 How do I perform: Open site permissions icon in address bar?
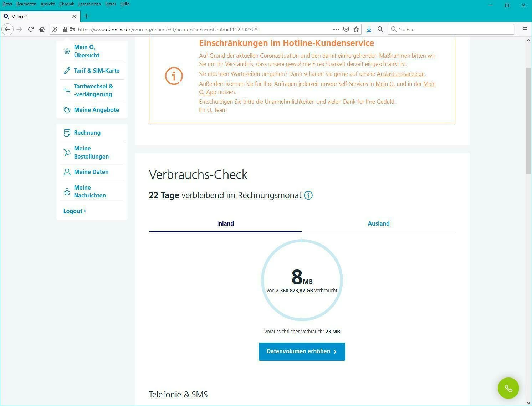pos(72,29)
